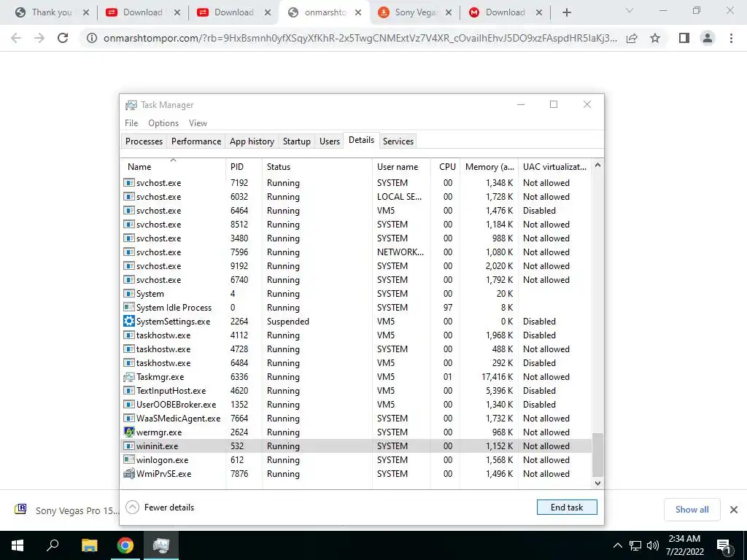The width and height of the screenshot is (747, 560).
Task: Click the process list scrollbar thumb
Action: pyautogui.click(x=597, y=454)
